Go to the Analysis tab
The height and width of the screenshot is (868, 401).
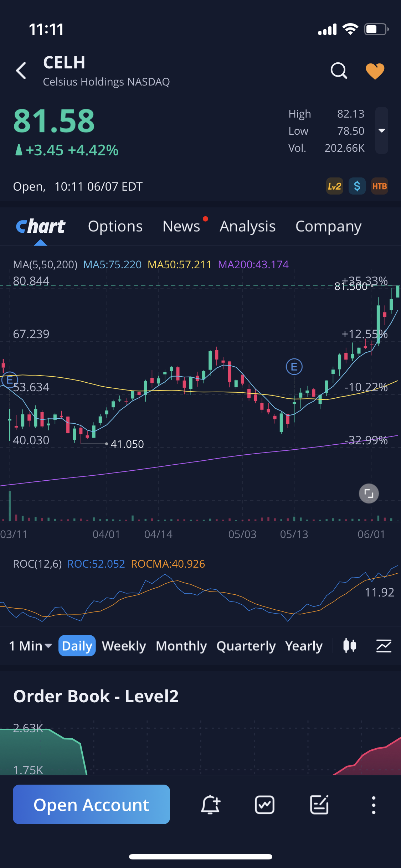pyautogui.click(x=247, y=227)
